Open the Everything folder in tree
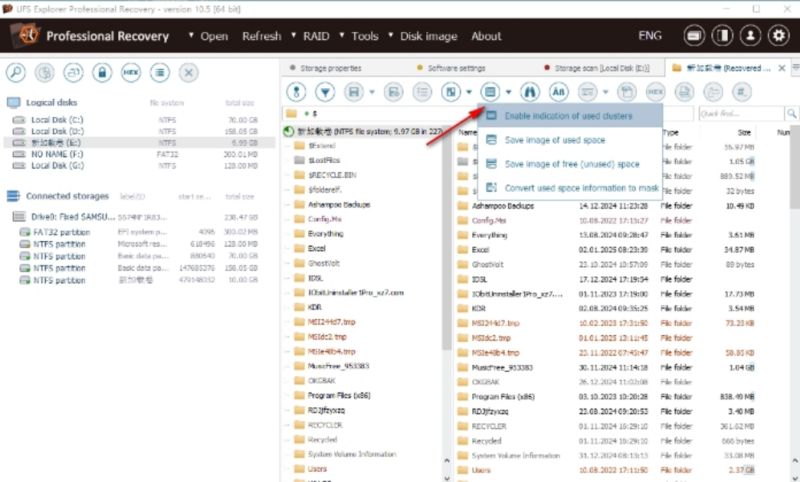 (326, 234)
